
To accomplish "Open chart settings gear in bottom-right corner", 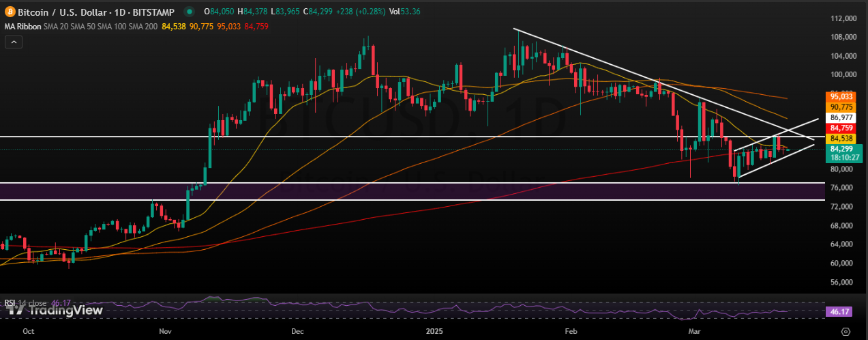I will click(x=845, y=331).
